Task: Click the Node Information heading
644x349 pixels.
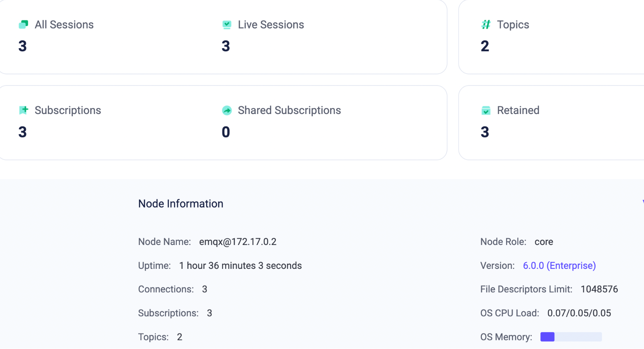Action: tap(181, 203)
